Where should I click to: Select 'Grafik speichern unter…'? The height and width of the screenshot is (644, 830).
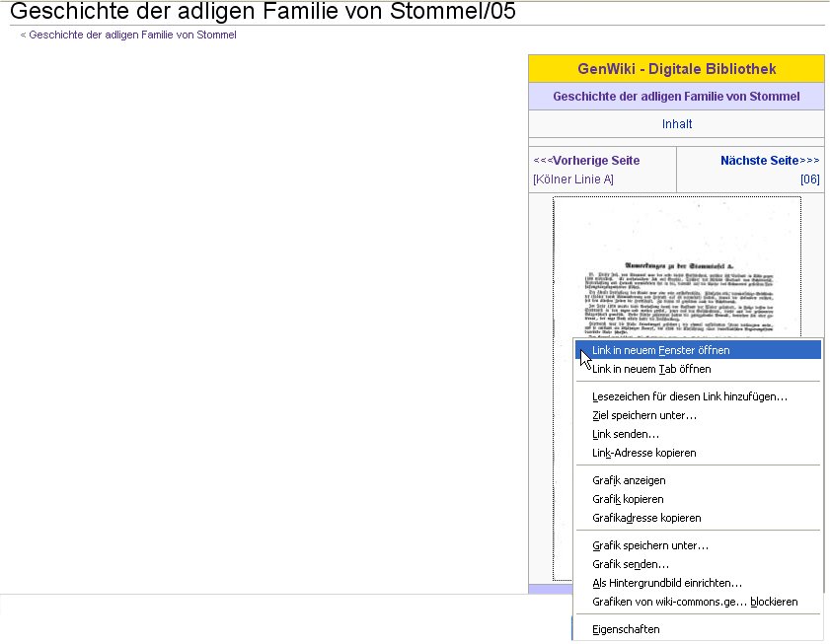point(649,545)
